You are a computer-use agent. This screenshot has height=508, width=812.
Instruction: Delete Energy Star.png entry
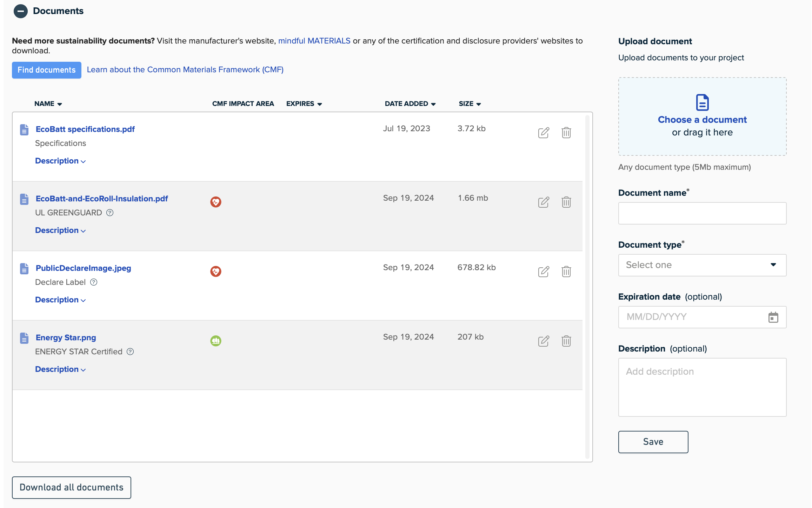tap(566, 341)
